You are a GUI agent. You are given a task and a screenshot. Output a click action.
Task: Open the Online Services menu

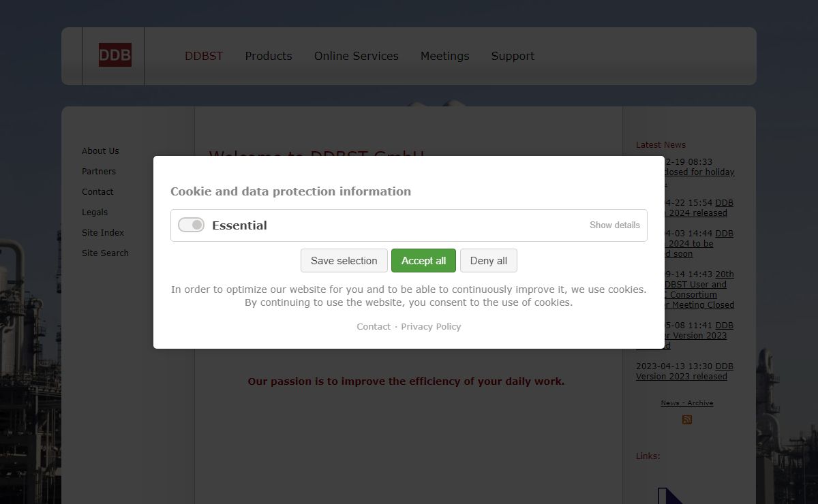(357, 56)
